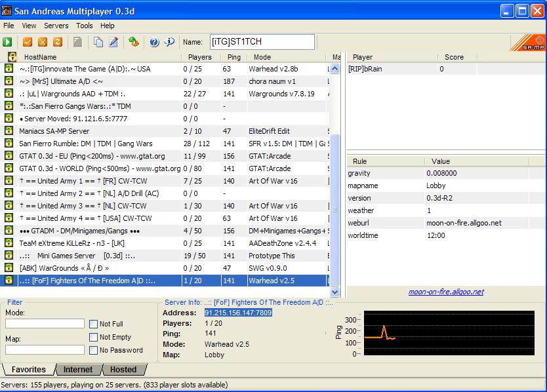Click the Delete Server X icon
This screenshot has height=392, width=547.
[43, 42]
